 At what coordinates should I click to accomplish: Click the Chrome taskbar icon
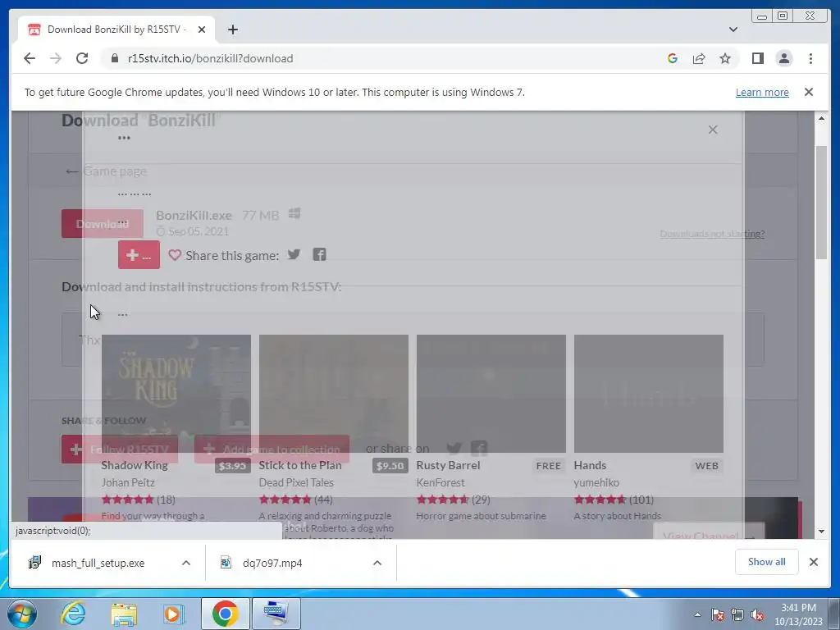(225, 614)
